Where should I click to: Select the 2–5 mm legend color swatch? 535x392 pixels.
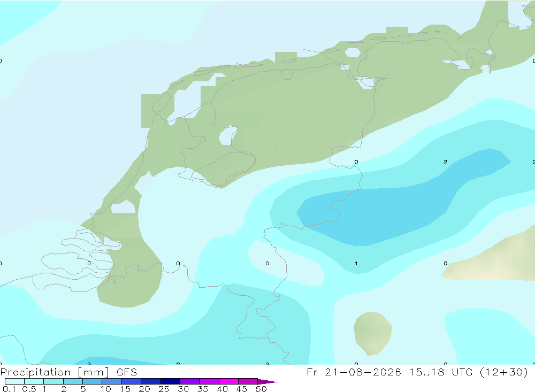coord(73,381)
